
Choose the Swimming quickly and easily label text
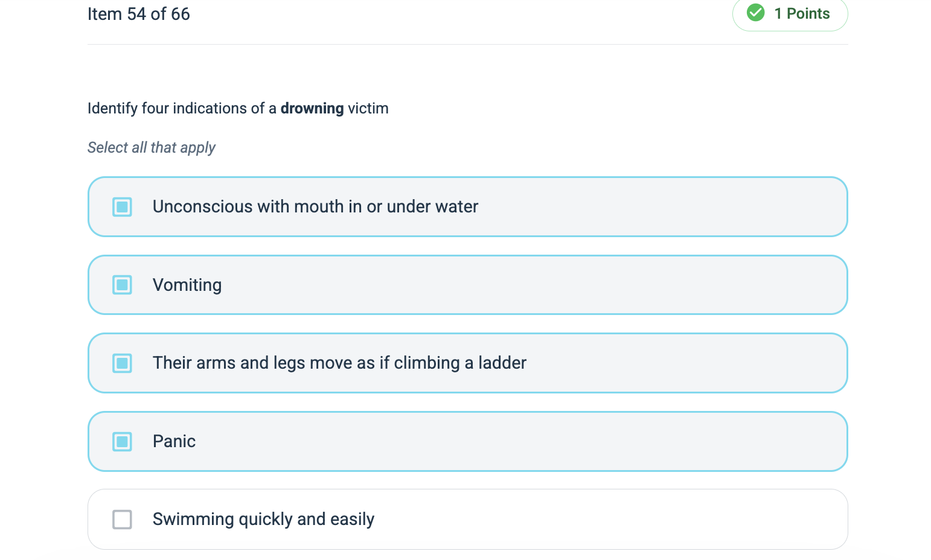[x=263, y=519]
